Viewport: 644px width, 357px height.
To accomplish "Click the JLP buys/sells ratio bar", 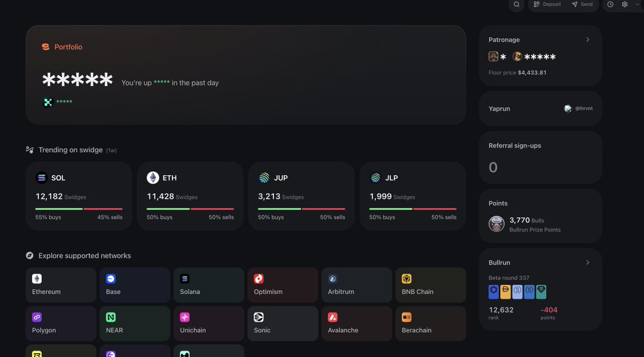I will [x=413, y=209].
